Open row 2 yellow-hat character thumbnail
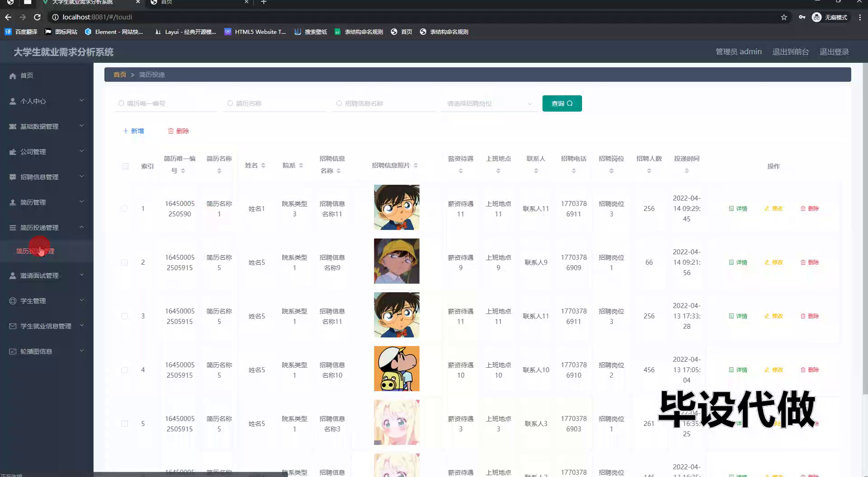The image size is (868, 477). (396, 261)
